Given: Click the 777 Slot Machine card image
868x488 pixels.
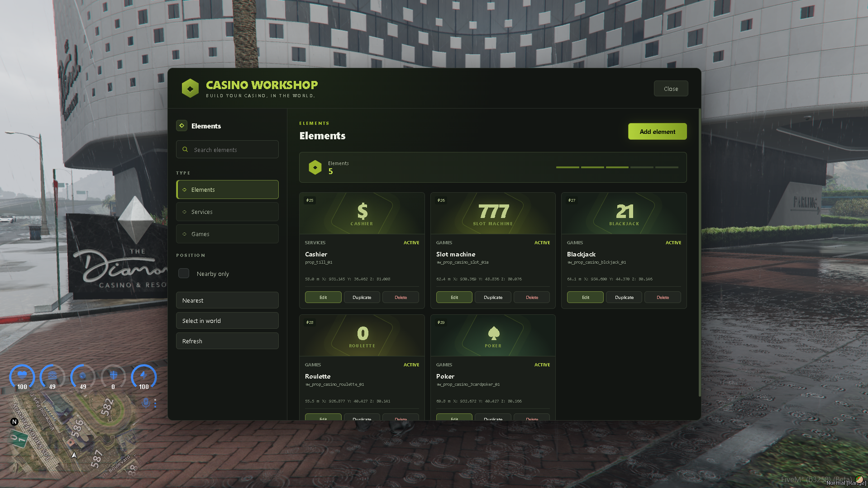Looking at the screenshot, I should click(493, 213).
